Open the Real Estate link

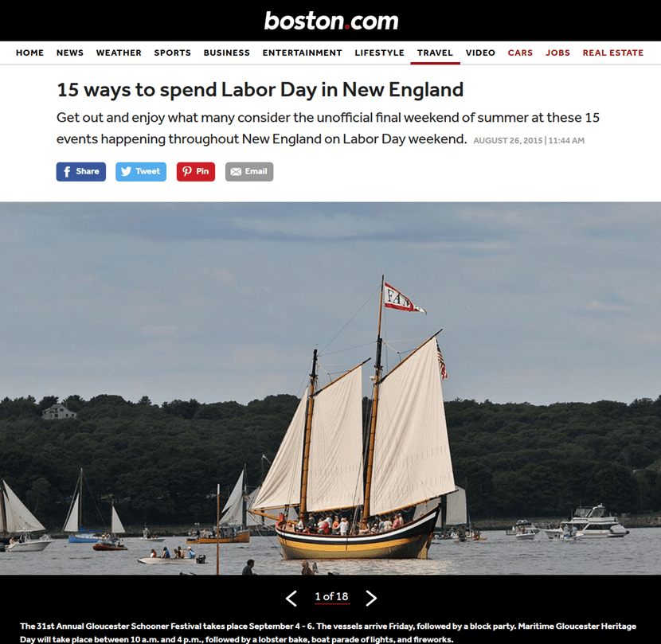tap(613, 53)
